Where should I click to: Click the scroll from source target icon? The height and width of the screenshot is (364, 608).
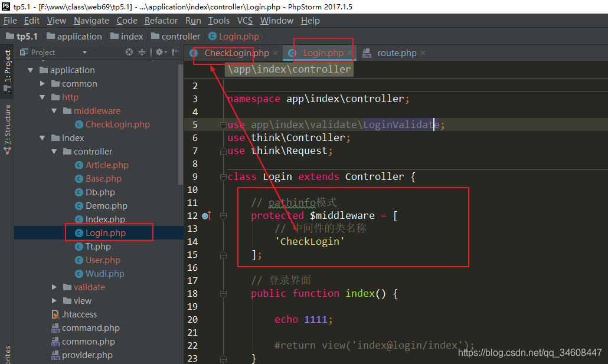tap(129, 52)
